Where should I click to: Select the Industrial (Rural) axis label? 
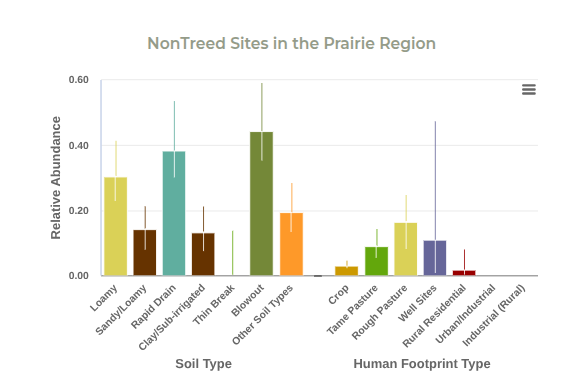pyautogui.click(x=494, y=315)
